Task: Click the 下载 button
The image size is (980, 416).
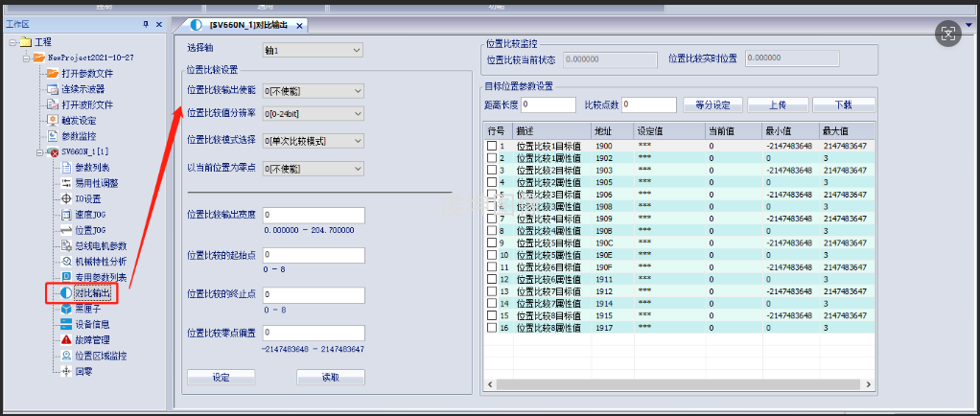Action: (x=844, y=104)
